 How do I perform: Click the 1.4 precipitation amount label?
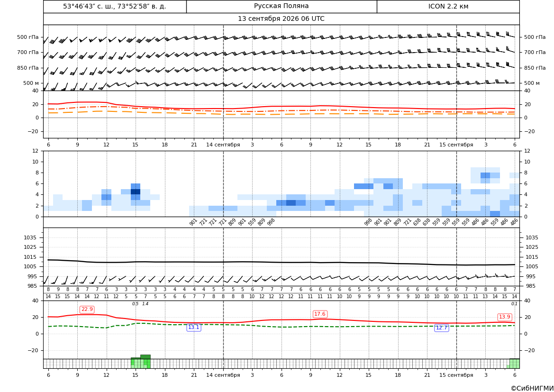[x=145, y=304]
